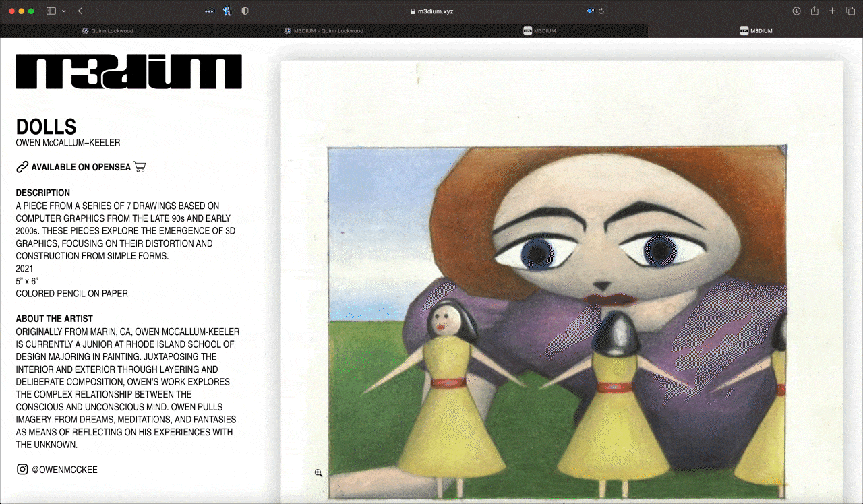Open the @OWENMCCKEE Instagram handle

[x=65, y=470]
